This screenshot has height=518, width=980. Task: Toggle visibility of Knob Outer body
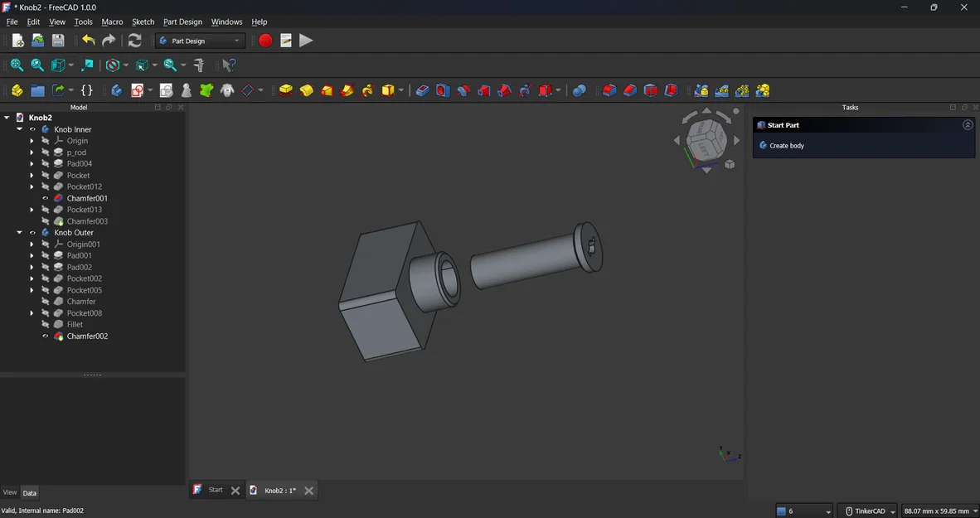click(x=33, y=233)
